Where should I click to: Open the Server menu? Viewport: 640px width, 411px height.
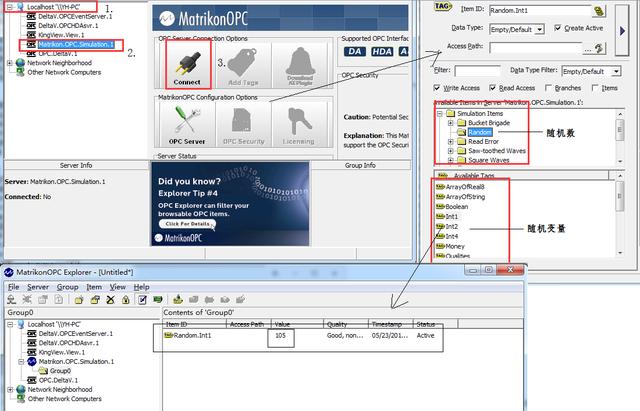[38, 287]
